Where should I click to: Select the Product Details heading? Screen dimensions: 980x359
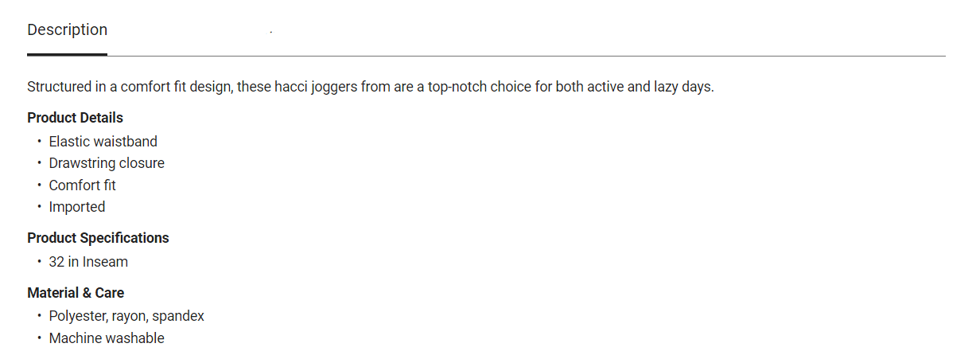pos(75,118)
